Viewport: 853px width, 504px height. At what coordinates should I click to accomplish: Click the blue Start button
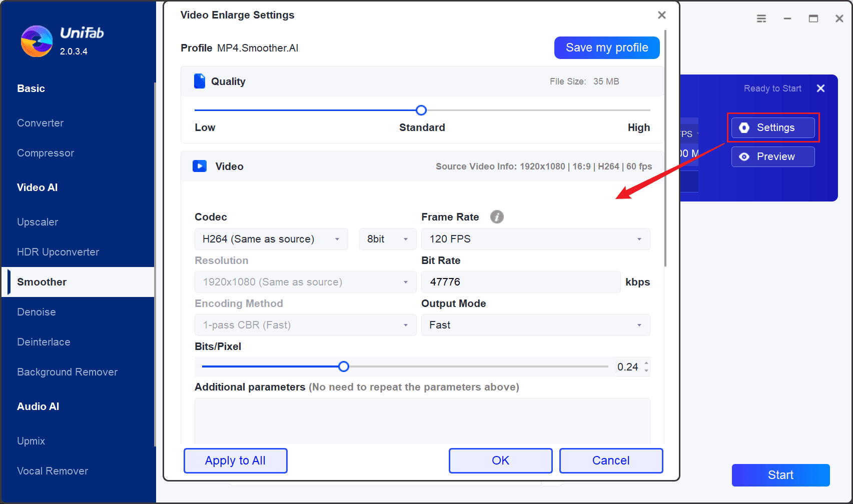coord(781,475)
